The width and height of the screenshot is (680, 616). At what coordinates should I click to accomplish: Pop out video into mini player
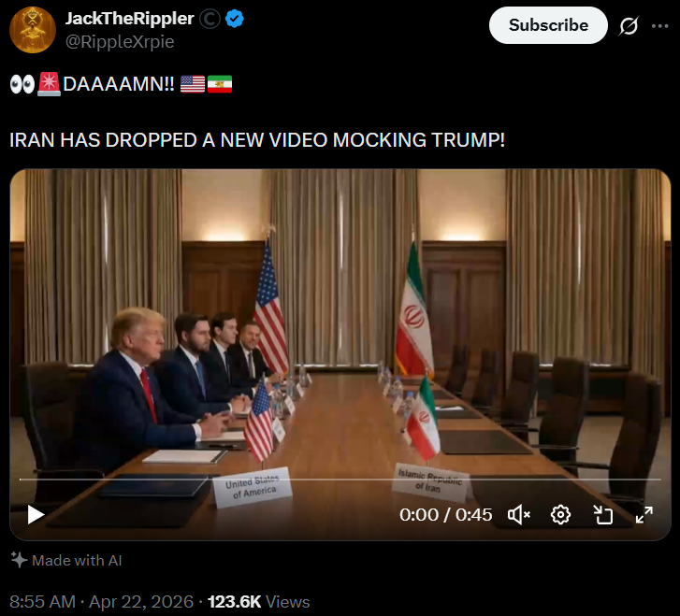(x=602, y=515)
